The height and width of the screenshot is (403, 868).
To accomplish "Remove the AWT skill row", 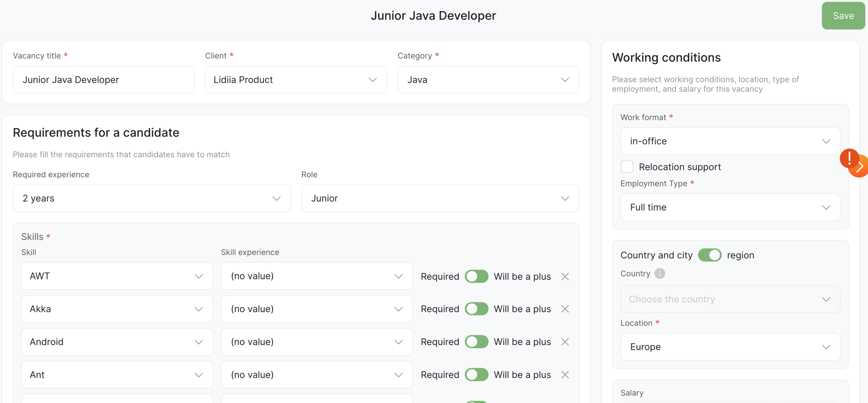I will pyautogui.click(x=565, y=276).
